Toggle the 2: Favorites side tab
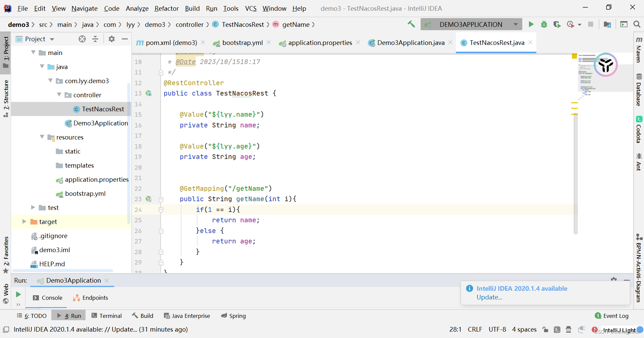Screen dimensions: 644x338 pos(6,255)
